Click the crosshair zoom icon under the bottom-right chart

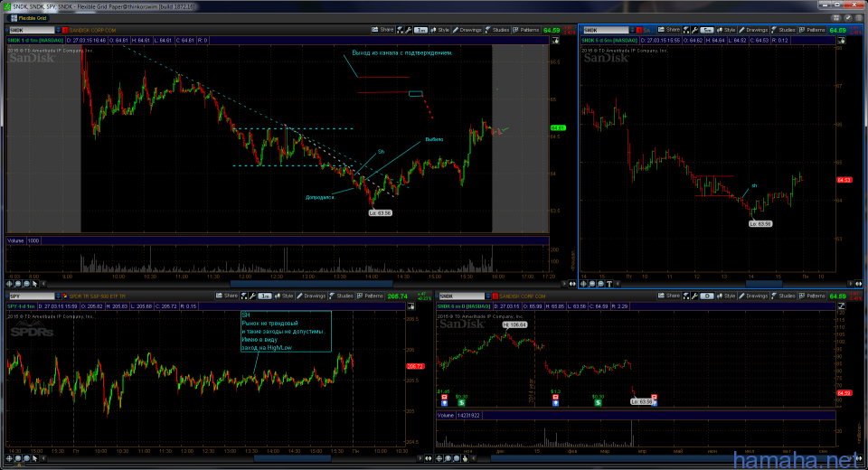click(439, 458)
